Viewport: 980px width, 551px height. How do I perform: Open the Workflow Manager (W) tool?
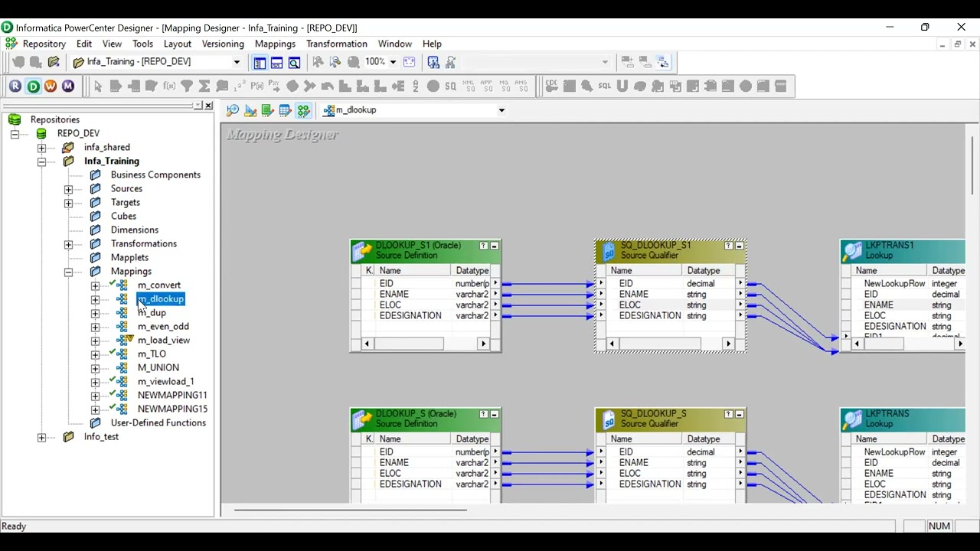coord(51,86)
